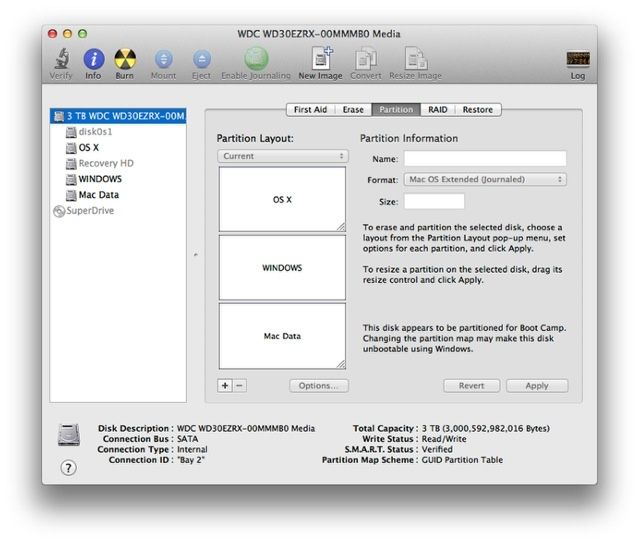Add a partition with plus button
The width and height of the screenshot is (640, 544).
tap(225, 386)
